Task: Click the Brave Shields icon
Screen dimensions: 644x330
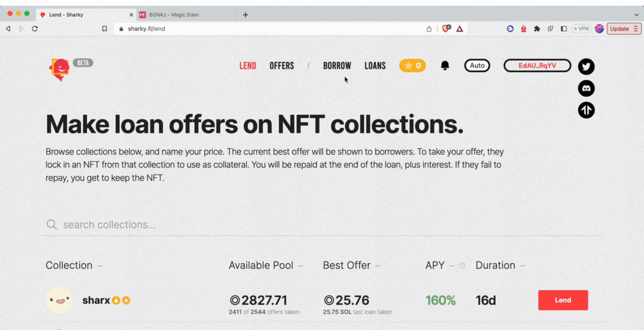Action: pyautogui.click(x=446, y=29)
